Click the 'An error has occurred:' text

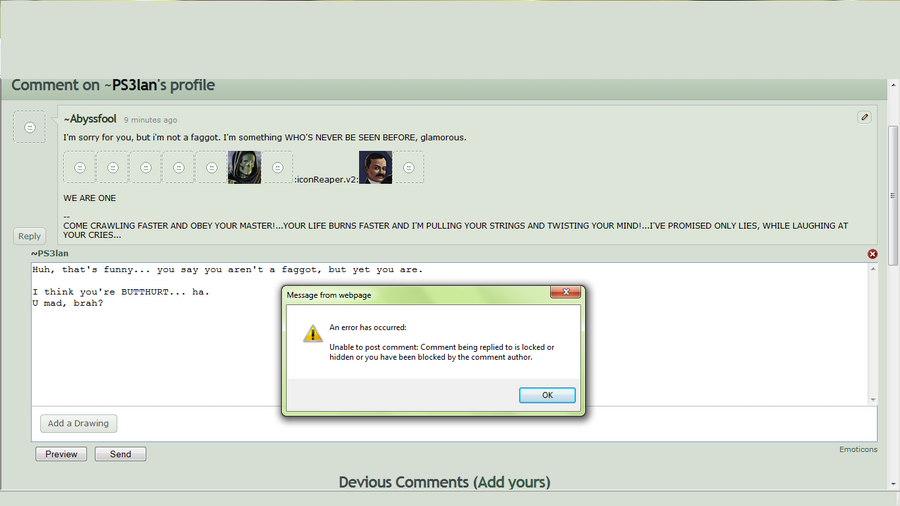367,327
